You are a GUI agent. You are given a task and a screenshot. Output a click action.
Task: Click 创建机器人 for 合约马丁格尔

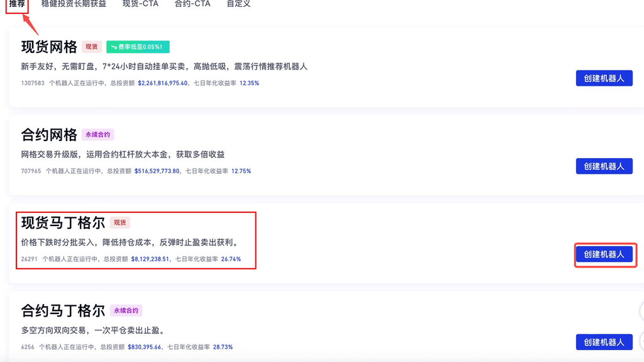[x=604, y=342]
